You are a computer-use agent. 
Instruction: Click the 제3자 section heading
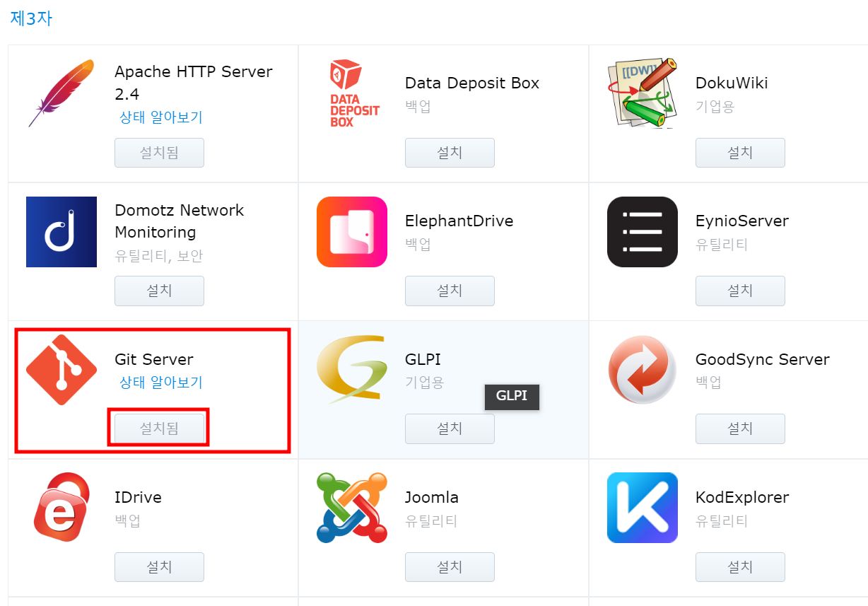[x=31, y=19]
